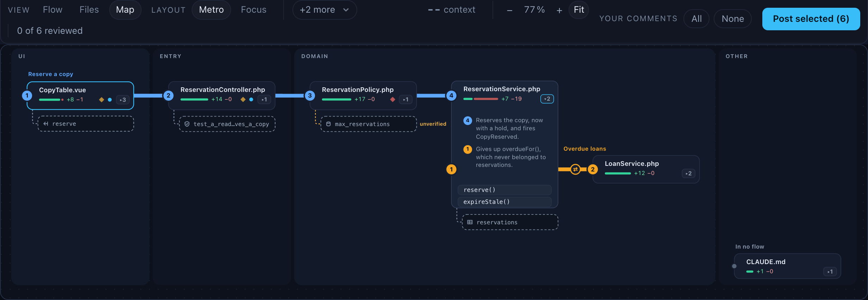Screen dimensions: 868x300
Task: Click the Reserve a copy flow label
Action: tap(51, 74)
